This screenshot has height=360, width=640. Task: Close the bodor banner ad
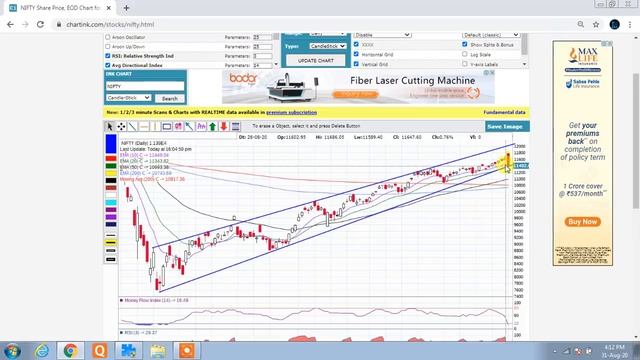[492, 73]
